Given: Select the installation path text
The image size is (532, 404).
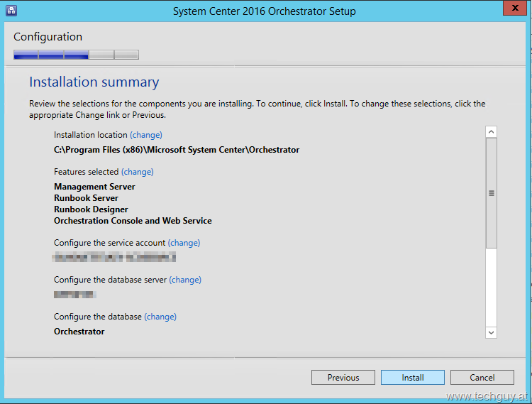Looking at the screenshot, I should [x=177, y=150].
